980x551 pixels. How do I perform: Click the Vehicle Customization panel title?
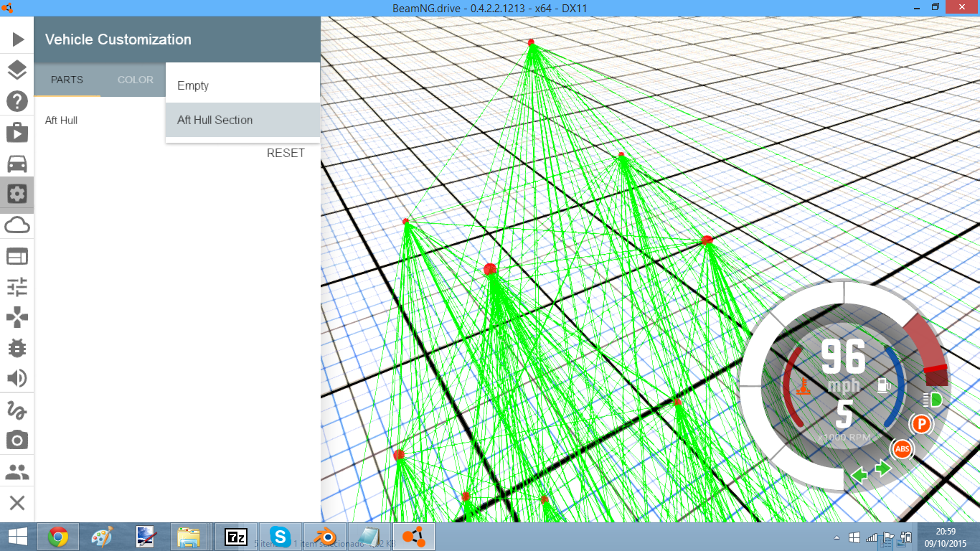pos(118,39)
